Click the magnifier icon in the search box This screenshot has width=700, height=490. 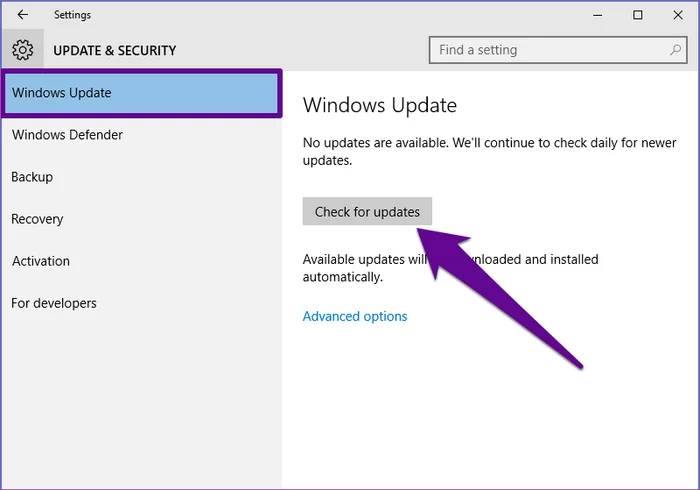[x=677, y=49]
